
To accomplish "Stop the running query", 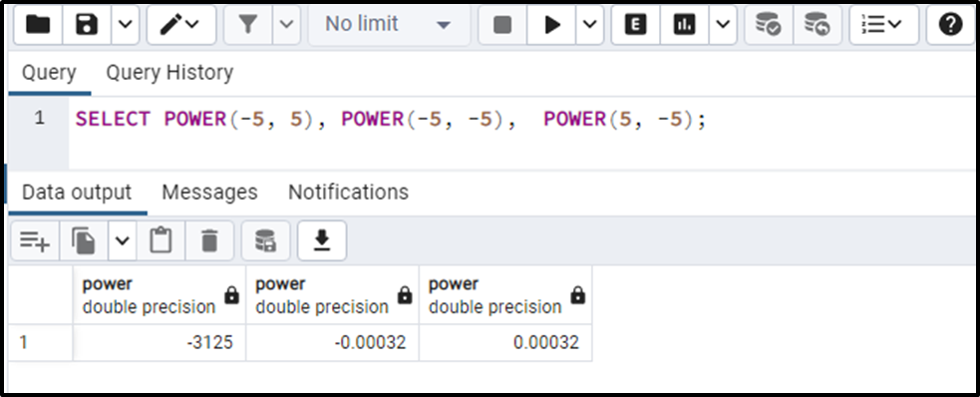I will point(502,25).
